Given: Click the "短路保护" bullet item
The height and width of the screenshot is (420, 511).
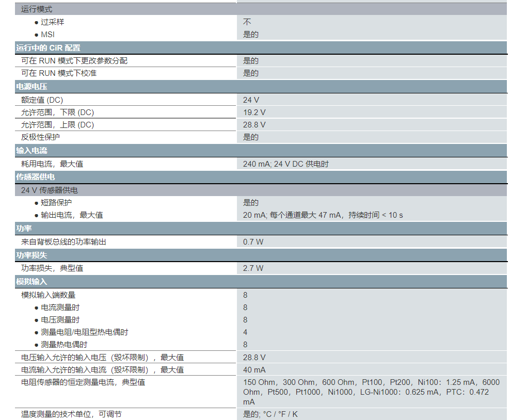Looking at the screenshot, I should click(56, 203).
